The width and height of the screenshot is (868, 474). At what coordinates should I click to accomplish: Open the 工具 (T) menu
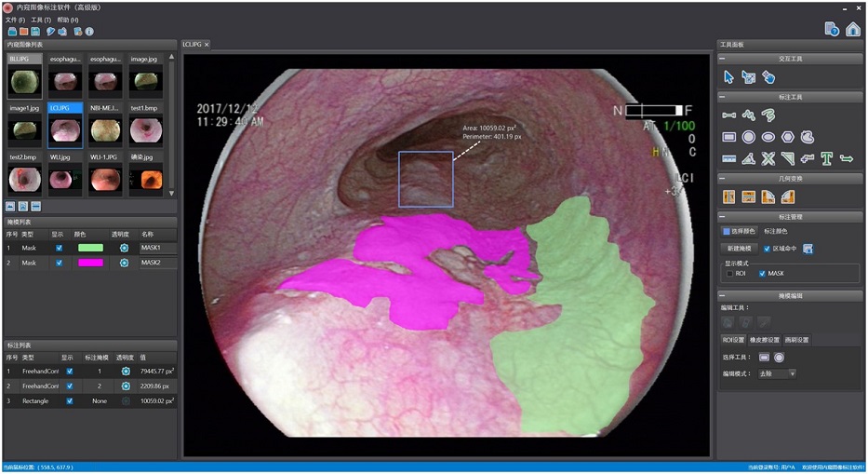(41, 20)
